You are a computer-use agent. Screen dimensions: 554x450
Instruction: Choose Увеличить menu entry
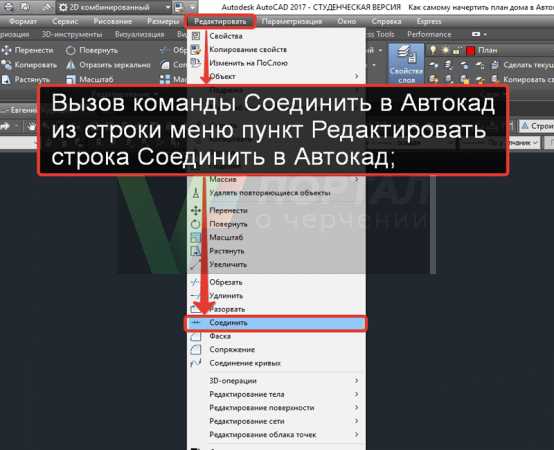coord(276,265)
